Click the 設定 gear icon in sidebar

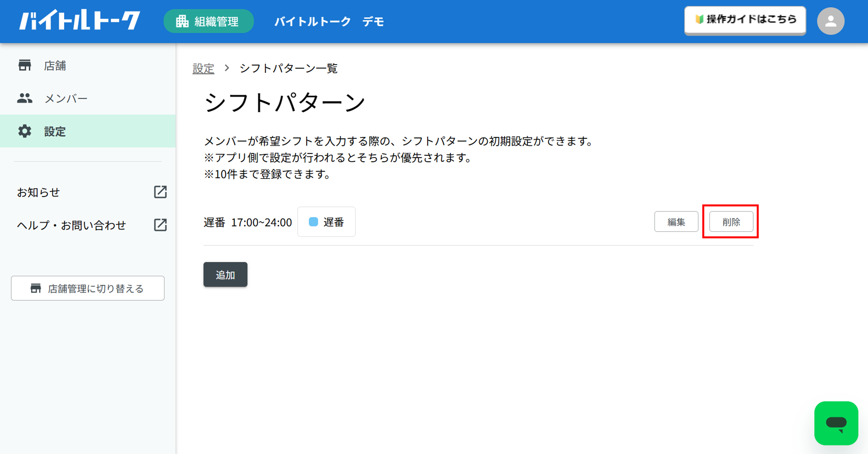pos(25,131)
